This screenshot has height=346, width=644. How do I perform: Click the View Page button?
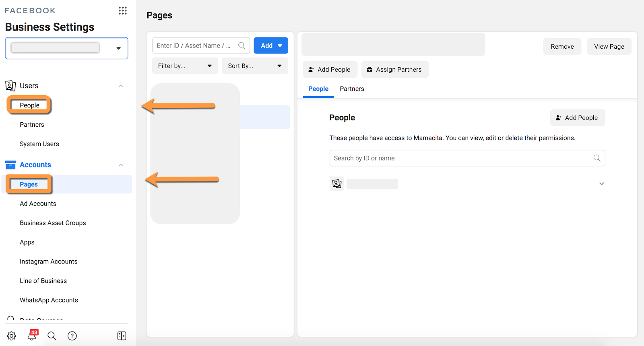(x=609, y=47)
